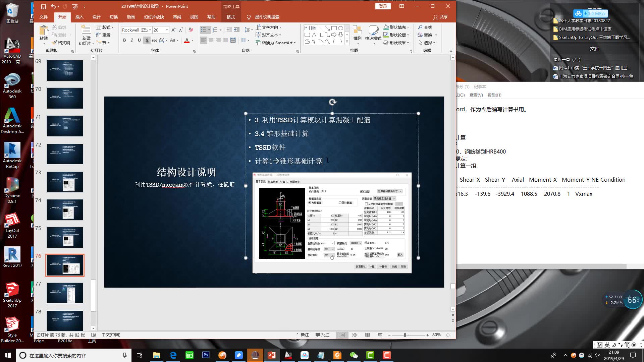Open the font size dropdown

click(x=166, y=30)
